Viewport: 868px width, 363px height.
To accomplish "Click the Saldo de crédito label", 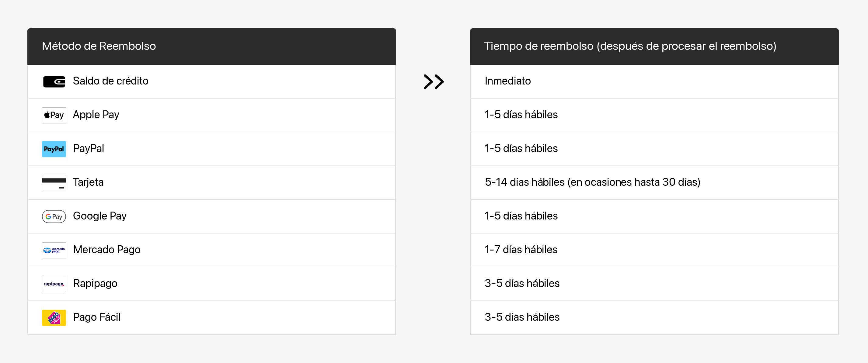I will 110,81.
